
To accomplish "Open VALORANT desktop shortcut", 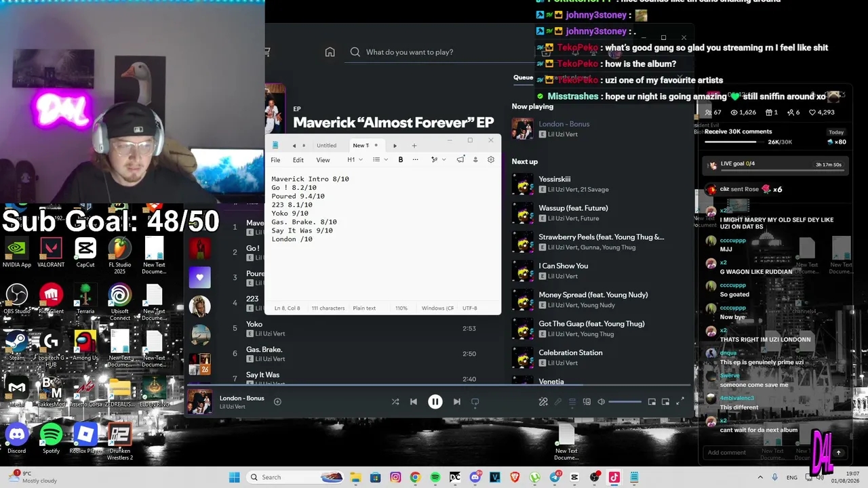I will [x=51, y=253].
